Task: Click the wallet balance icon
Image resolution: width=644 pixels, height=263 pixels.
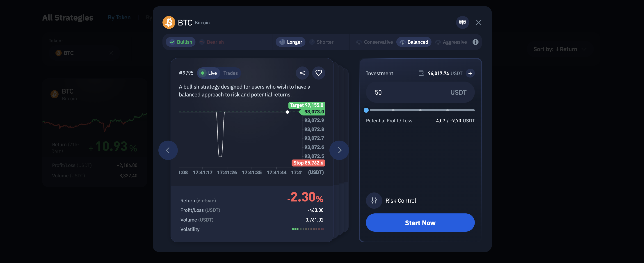Action: coord(421,73)
